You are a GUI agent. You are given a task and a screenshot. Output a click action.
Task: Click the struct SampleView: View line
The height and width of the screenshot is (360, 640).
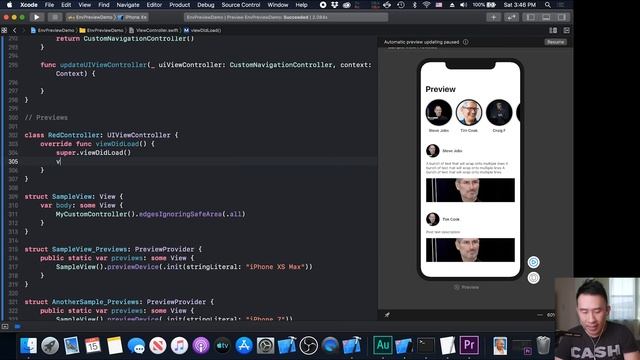[73, 196]
